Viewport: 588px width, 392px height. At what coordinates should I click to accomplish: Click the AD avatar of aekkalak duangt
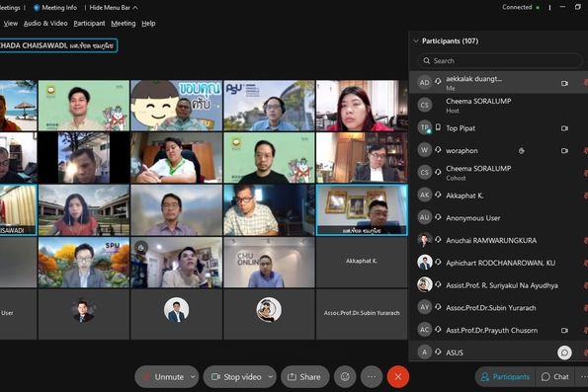click(x=425, y=82)
